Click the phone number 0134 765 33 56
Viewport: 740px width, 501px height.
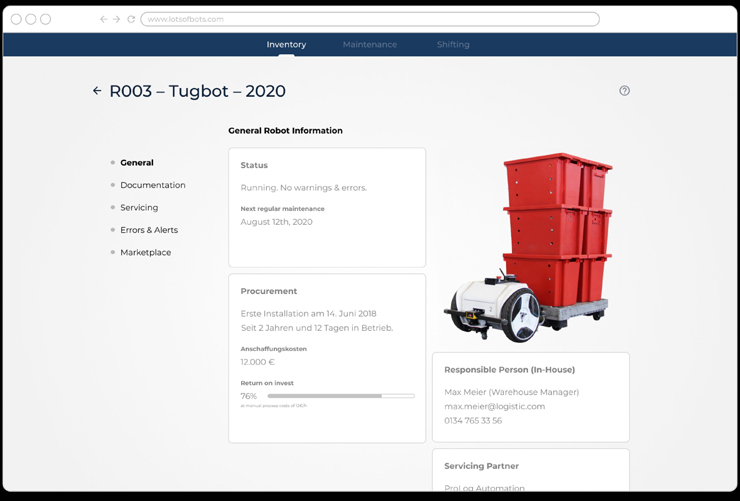(x=473, y=421)
